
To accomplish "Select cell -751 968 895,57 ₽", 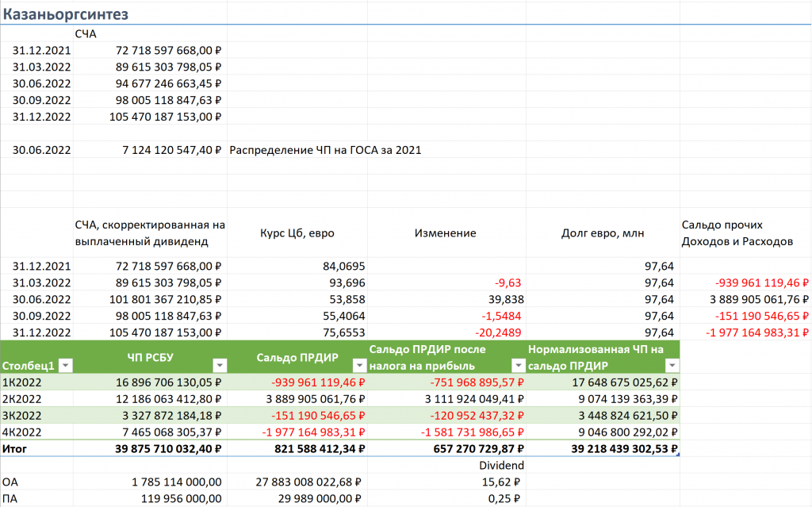I will [477, 382].
